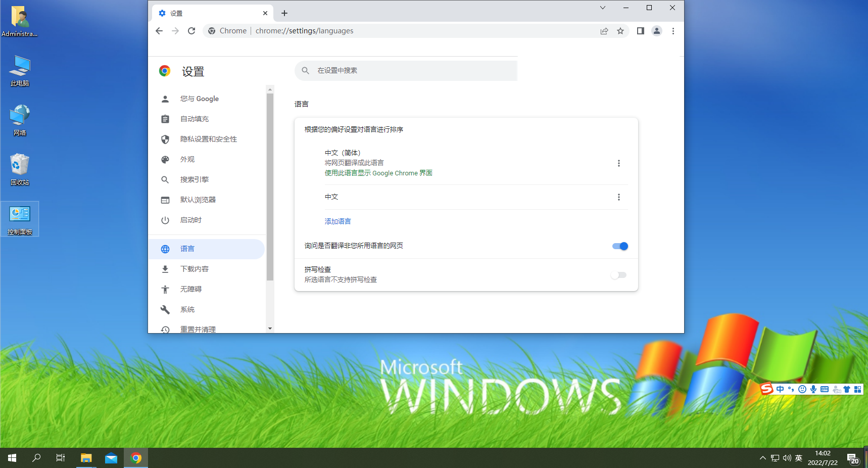Reload the settings page
The height and width of the screenshot is (468, 868).
(191, 31)
